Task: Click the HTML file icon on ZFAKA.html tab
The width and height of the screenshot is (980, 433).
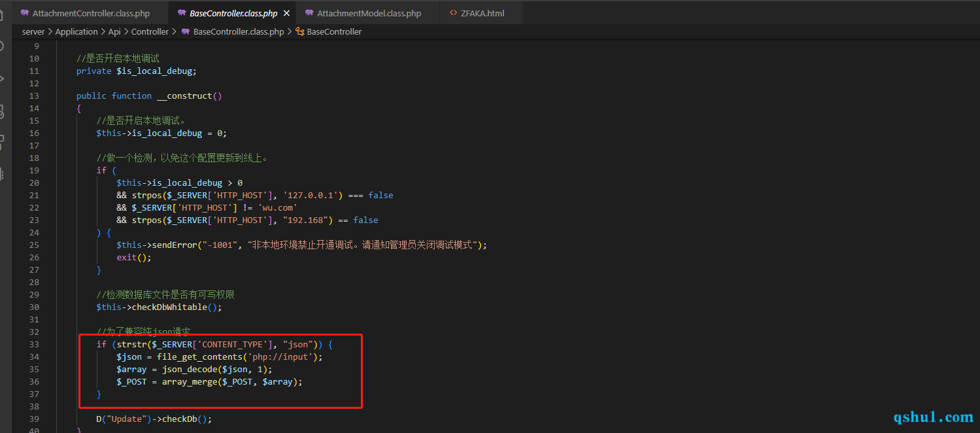Action: (x=453, y=13)
